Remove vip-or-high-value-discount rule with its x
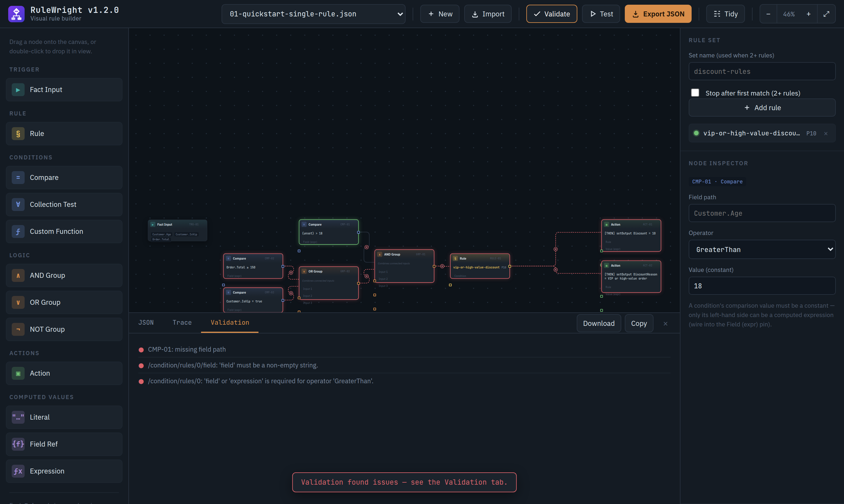Screen dimensions: 844x504 [826, 133]
